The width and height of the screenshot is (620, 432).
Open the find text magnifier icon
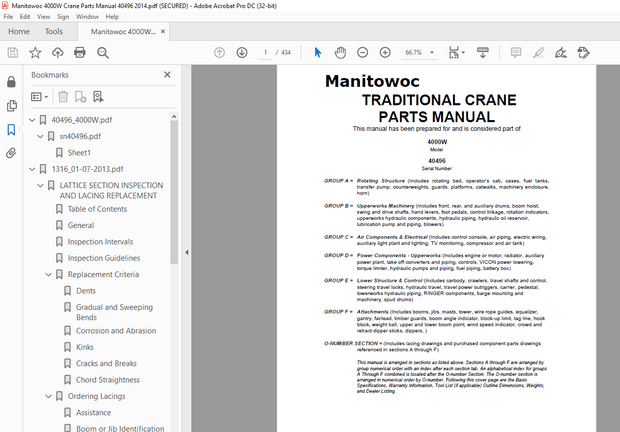(x=103, y=53)
